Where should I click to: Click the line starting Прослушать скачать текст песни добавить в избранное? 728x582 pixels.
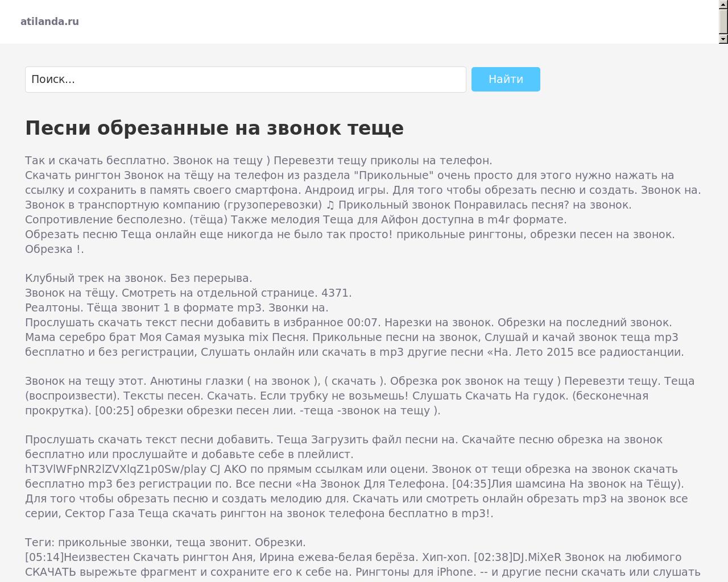tap(349, 322)
